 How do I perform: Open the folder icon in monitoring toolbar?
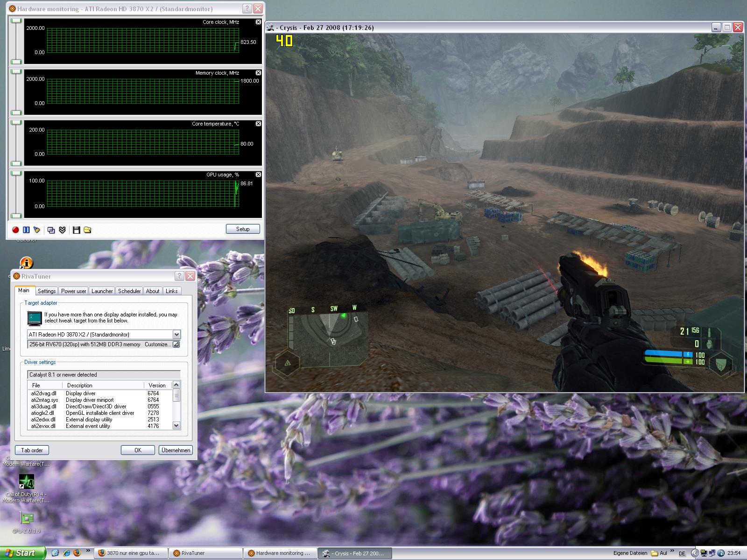coord(87,230)
